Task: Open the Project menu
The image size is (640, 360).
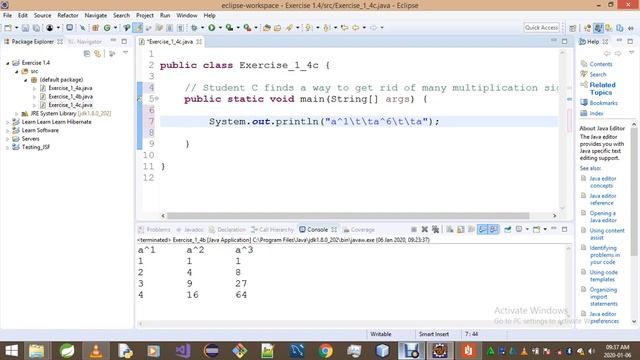Action: pyautogui.click(x=145, y=15)
